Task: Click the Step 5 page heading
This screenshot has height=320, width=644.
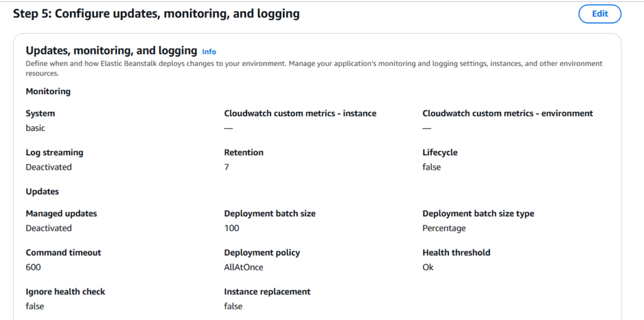Action: 156,14
